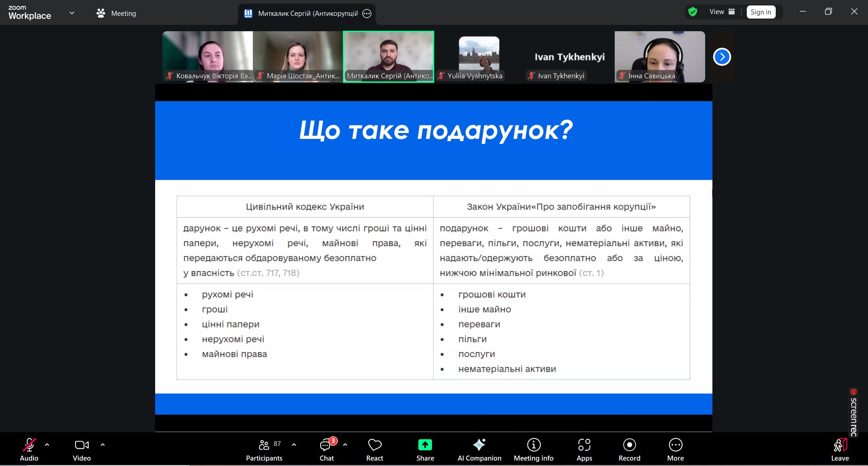The image size is (868, 466).
Task: Open the Chat panel
Action: click(326, 450)
